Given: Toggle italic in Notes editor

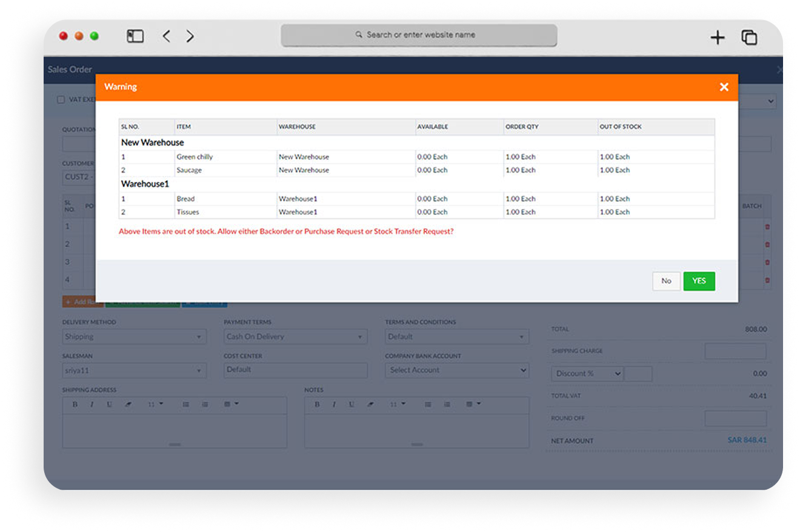Looking at the screenshot, I should (x=333, y=404).
